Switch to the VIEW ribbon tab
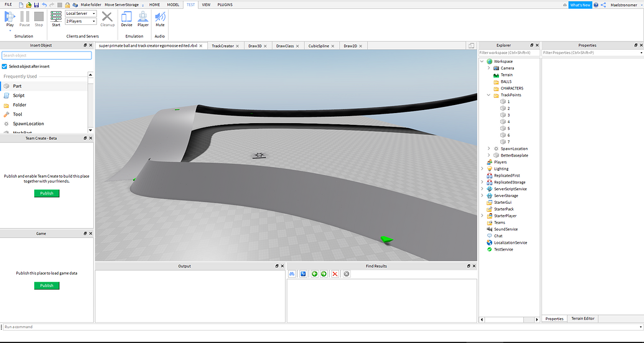Screen dimensions: 644x343 206,5
